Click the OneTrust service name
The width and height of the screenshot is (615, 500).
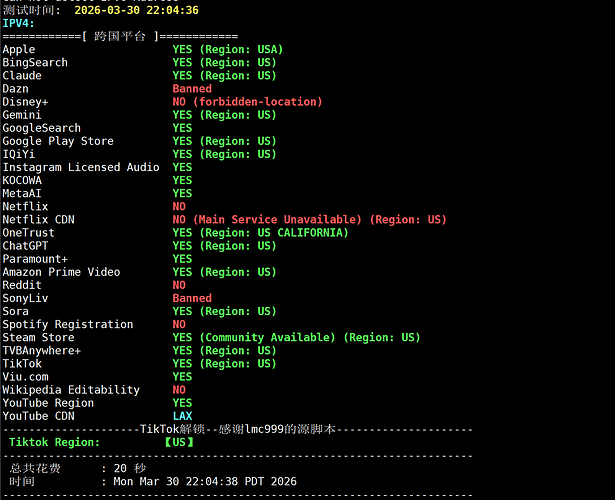(x=29, y=233)
